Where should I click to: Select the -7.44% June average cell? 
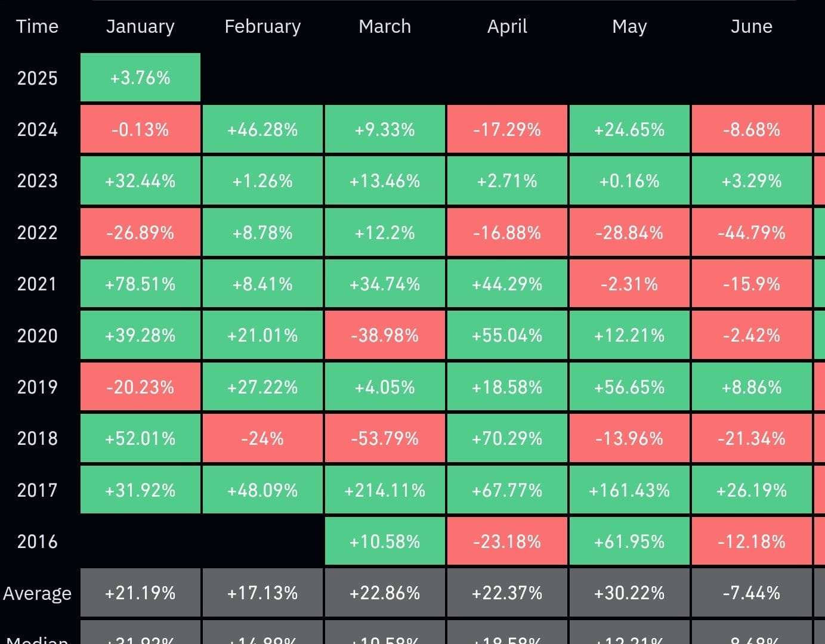point(751,593)
